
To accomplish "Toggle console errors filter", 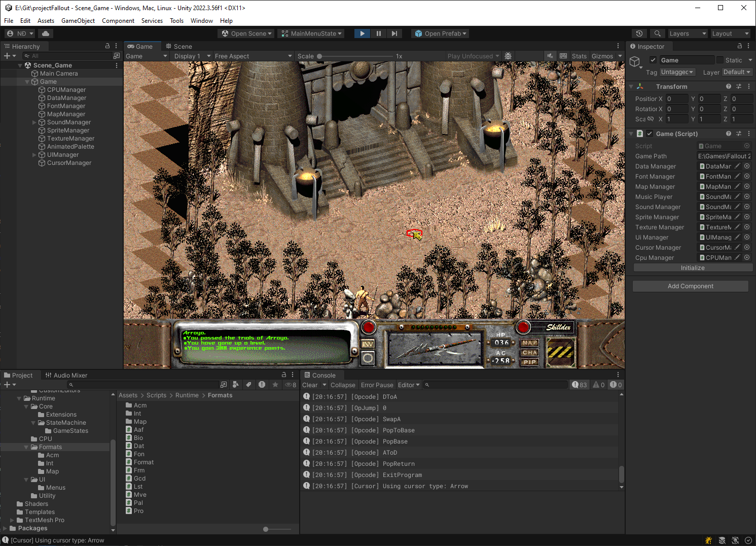I will click(616, 385).
